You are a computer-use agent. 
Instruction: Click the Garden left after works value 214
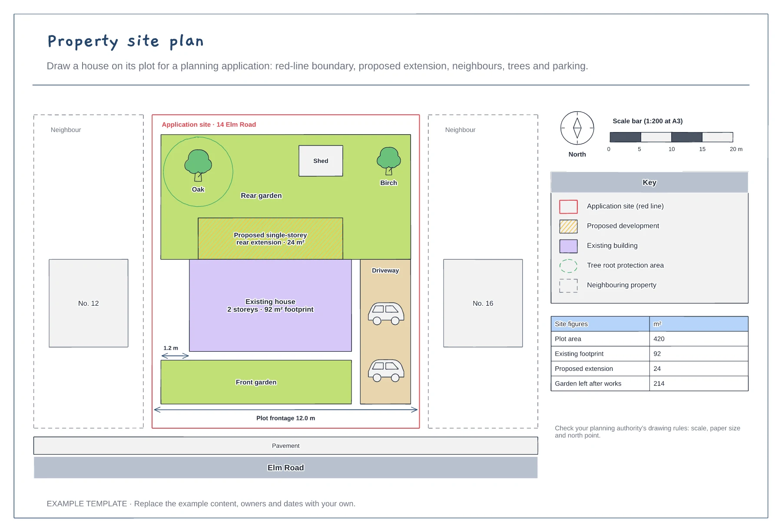(659, 383)
